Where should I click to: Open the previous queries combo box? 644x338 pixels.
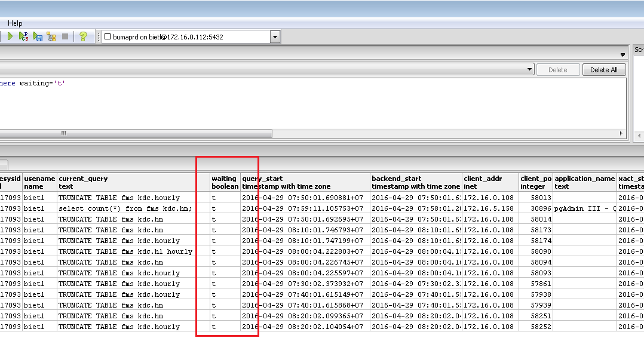[266, 69]
